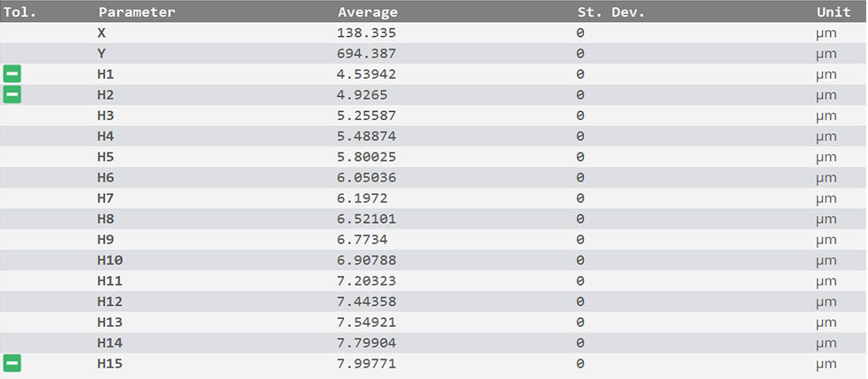Click the green tolerance icon for H2
The width and height of the screenshot is (868, 379).
(12, 94)
